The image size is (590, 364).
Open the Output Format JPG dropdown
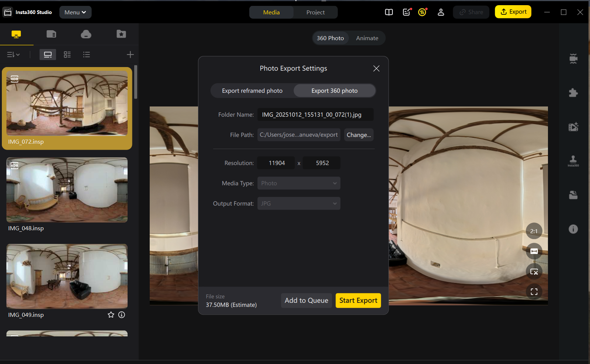click(299, 203)
